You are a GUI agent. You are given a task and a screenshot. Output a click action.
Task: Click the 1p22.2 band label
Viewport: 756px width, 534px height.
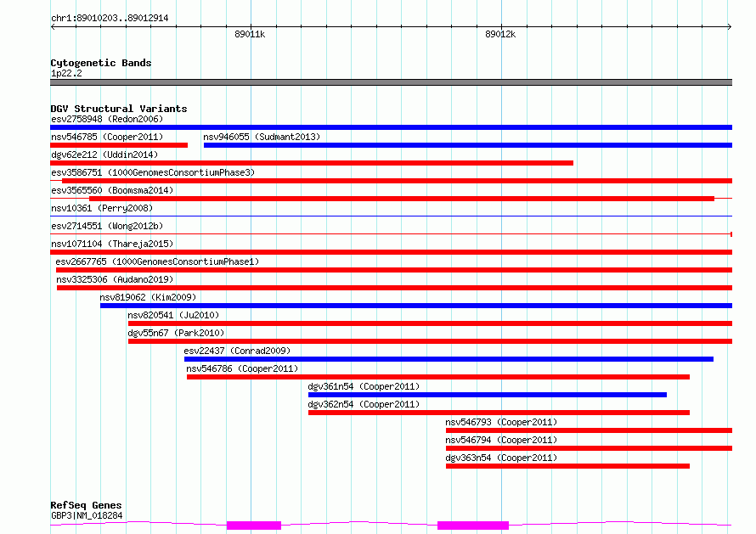pyautogui.click(x=66, y=73)
